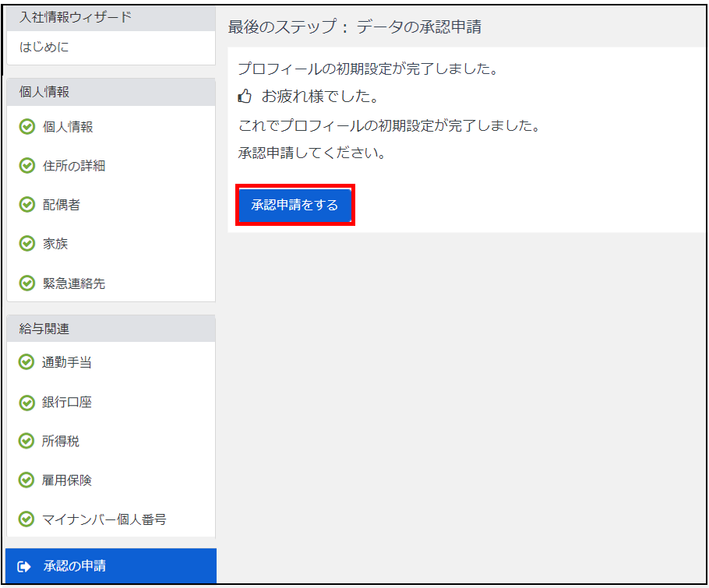Go to the 家族 step
Viewport: 709px width, 588px height.
pos(55,244)
